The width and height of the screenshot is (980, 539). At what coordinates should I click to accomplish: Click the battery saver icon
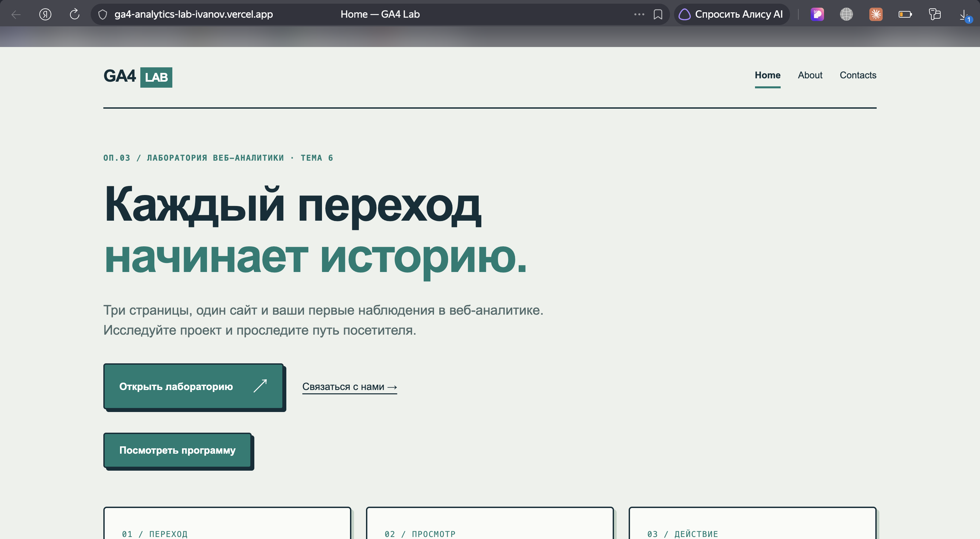[x=905, y=14]
